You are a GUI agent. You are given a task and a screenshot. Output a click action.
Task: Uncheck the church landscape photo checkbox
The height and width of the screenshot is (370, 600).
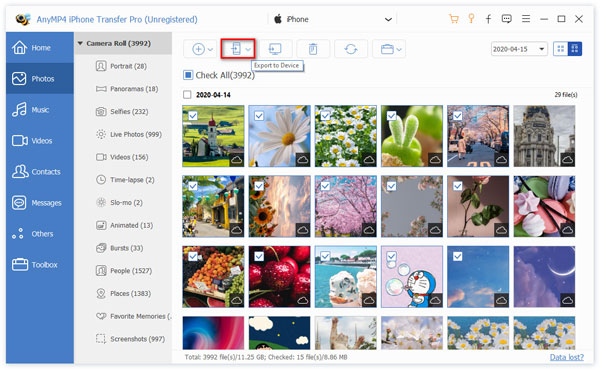click(193, 116)
